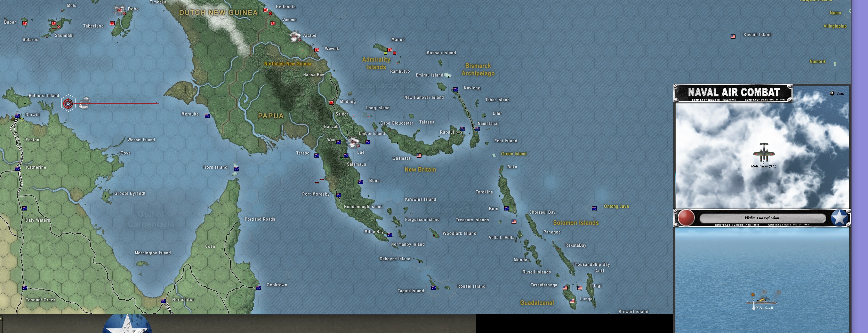
Task: Select the Australian flag at Cooktown
Action: tap(258, 288)
